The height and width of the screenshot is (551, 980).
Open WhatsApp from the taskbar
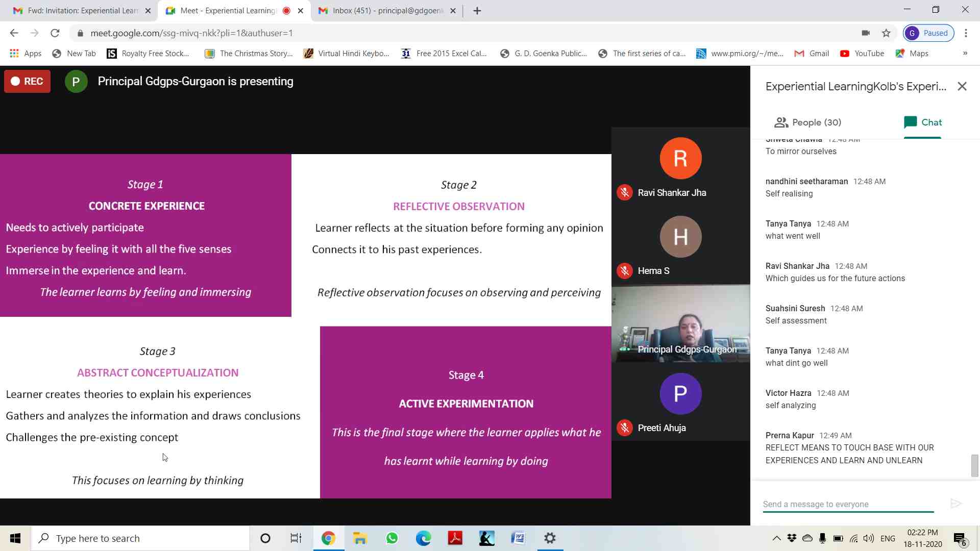pos(392,538)
